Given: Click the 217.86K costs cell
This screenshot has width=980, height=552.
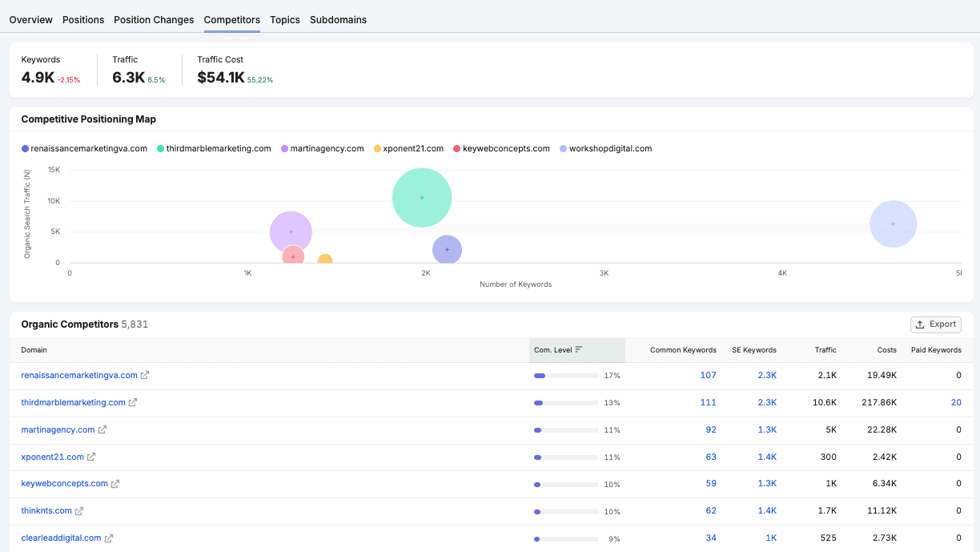Looking at the screenshot, I should [x=878, y=402].
